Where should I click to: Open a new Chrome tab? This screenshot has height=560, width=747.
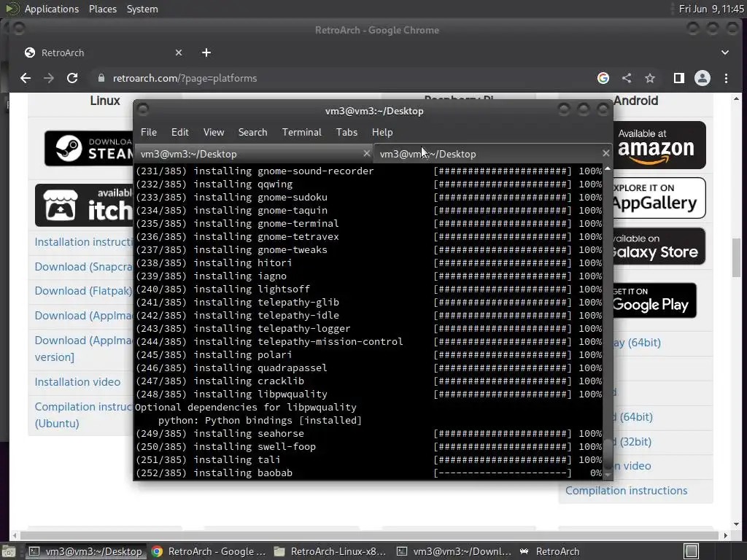206,52
